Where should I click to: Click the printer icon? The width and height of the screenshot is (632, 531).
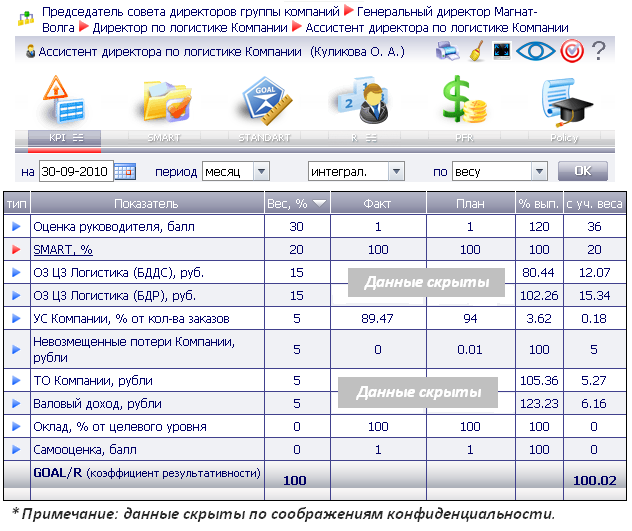coord(447,51)
